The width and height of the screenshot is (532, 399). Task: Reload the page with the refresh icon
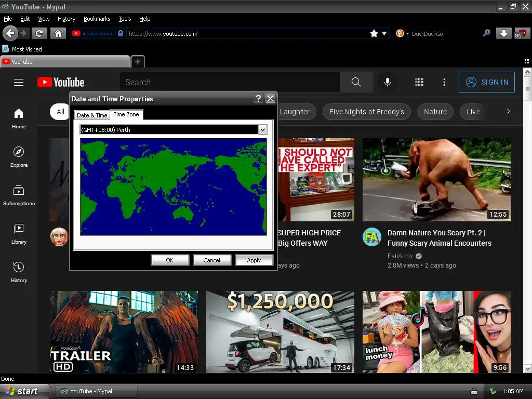[39, 33]
